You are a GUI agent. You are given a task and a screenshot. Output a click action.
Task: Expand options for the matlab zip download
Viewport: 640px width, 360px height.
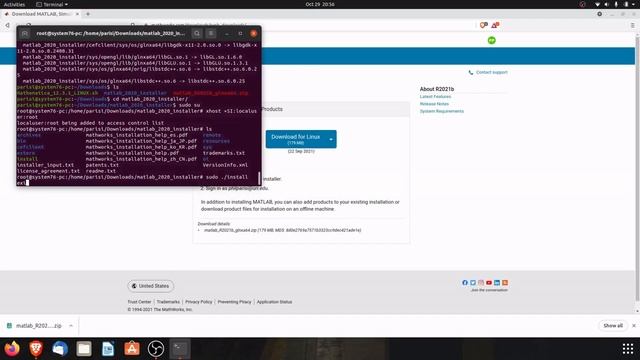[x=71, y=326]
